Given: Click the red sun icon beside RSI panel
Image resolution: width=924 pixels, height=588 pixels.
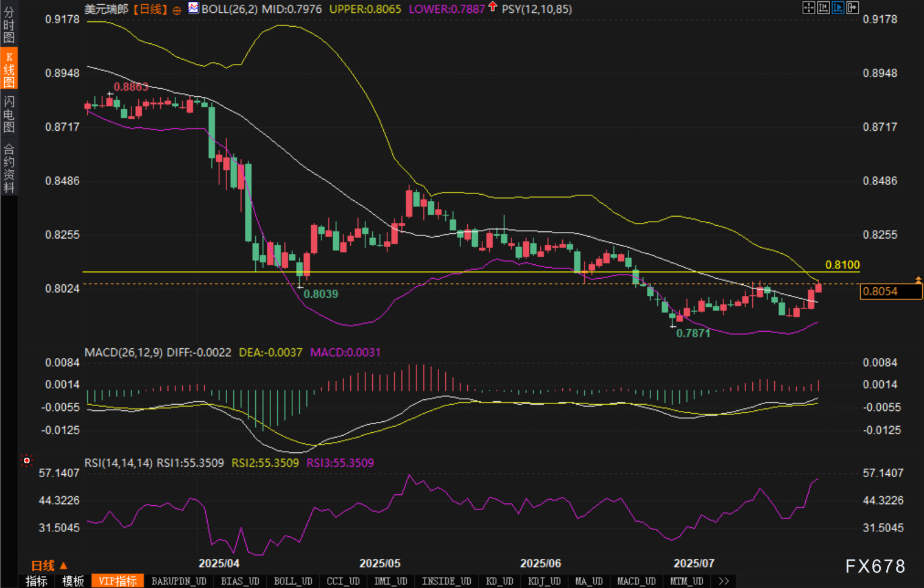Looking at the screenshot, I should [x=26, y=461].
